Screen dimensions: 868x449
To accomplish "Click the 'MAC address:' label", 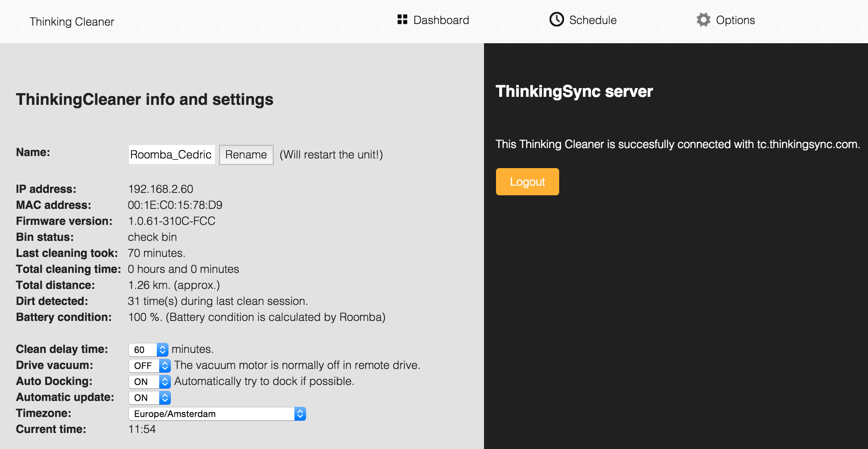I will 54,205.
